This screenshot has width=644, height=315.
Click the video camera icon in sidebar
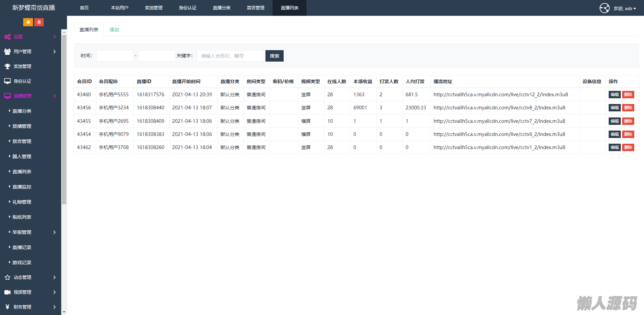pyautogui.click(x=7, y=292)
